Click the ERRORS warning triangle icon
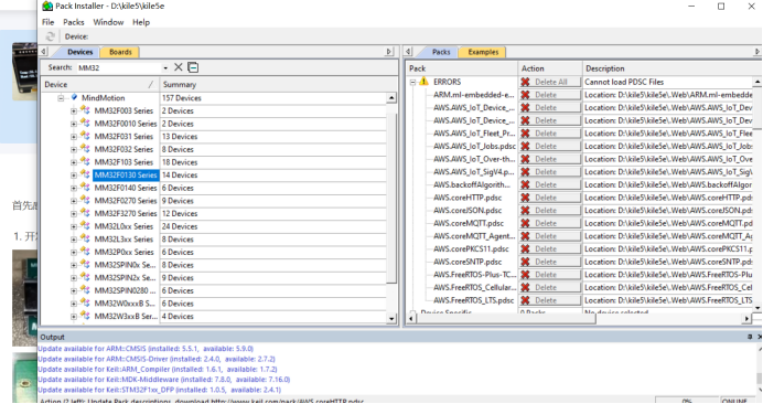763x404 pixels. point(423,81)
